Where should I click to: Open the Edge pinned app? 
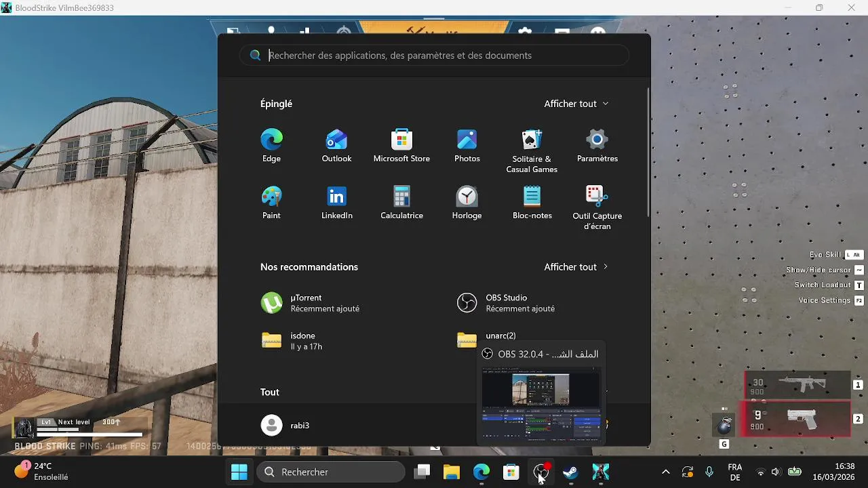(x=271, y=146)
